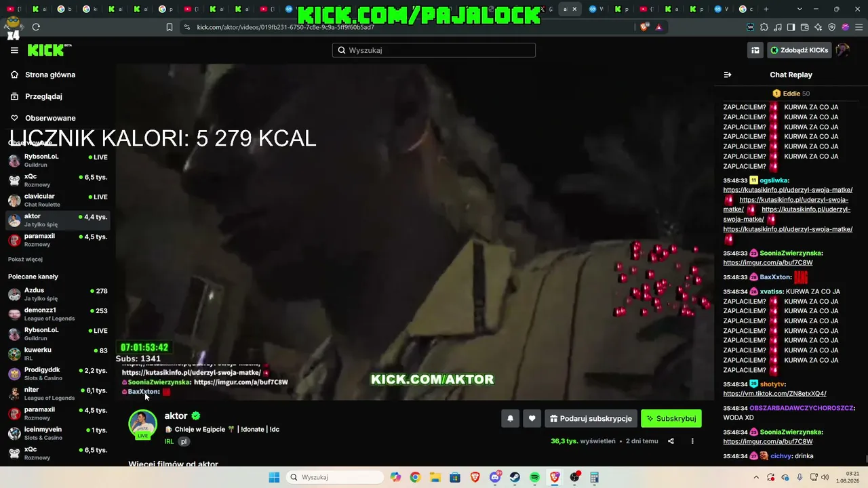Open the browser extensions puzzle icon

point(764,27)
